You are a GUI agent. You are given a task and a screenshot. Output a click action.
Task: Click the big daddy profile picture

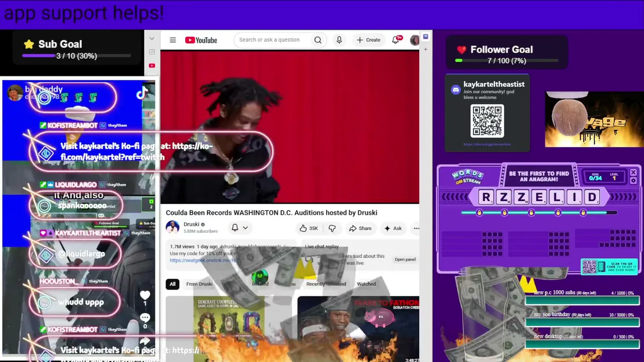[x=15, y=93]
